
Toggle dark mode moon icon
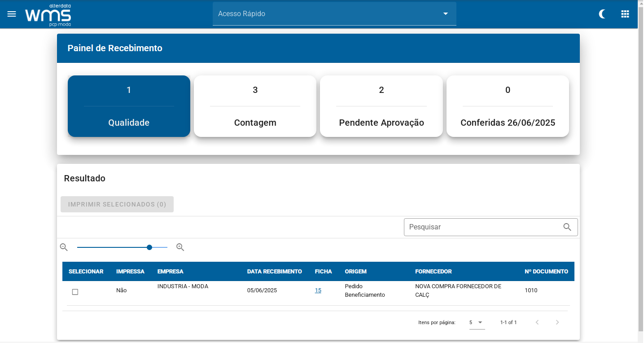click(x=603, y=14)
